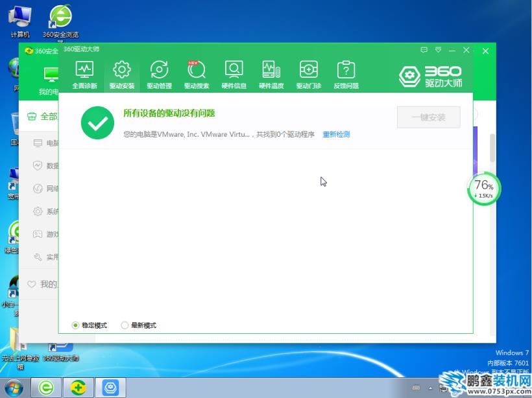Check 硬件温度 temperature monitor
The height and width of the screenshot is (398, 532).
point(271,75)
